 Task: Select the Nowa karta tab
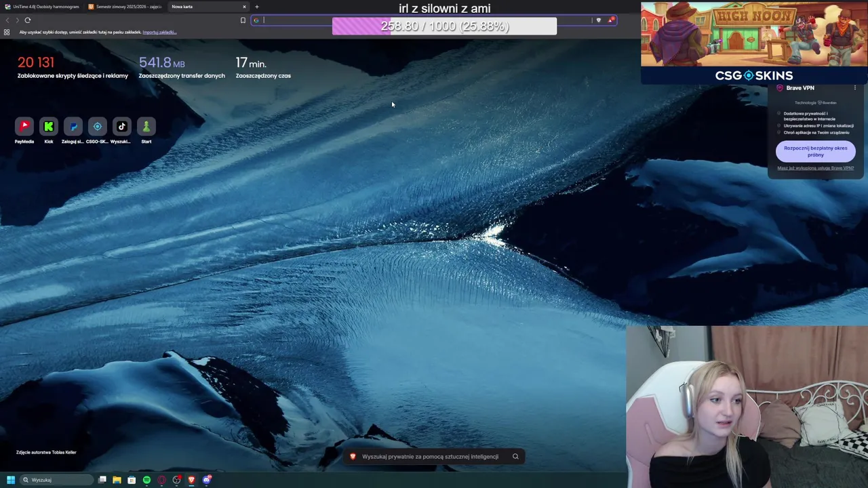click(x=207, y=7)
